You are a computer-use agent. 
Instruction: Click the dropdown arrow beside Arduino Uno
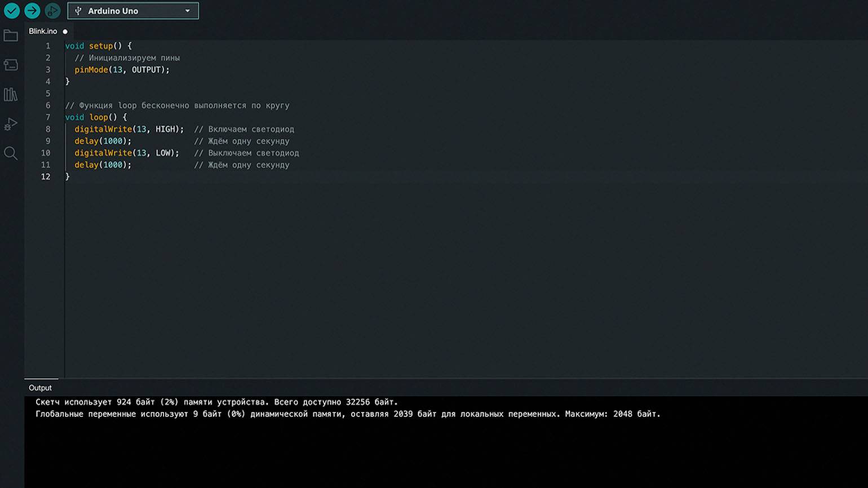point(188,11)
